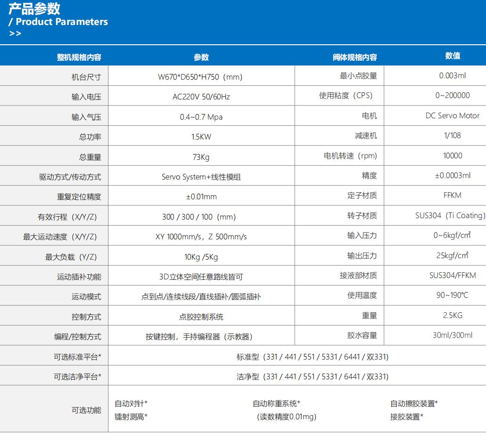
Task: Select the 洁净型 (331 / 441 ...) value
Action: 313,376
